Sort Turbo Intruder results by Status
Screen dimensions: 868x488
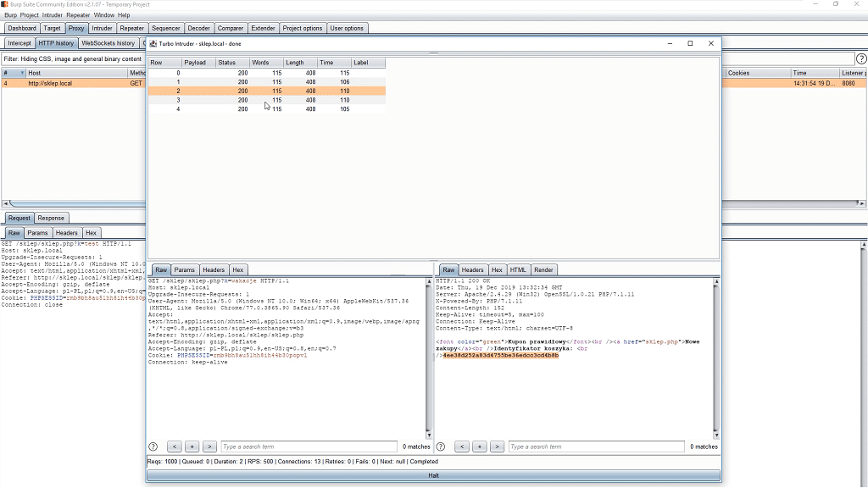point(232,63)
